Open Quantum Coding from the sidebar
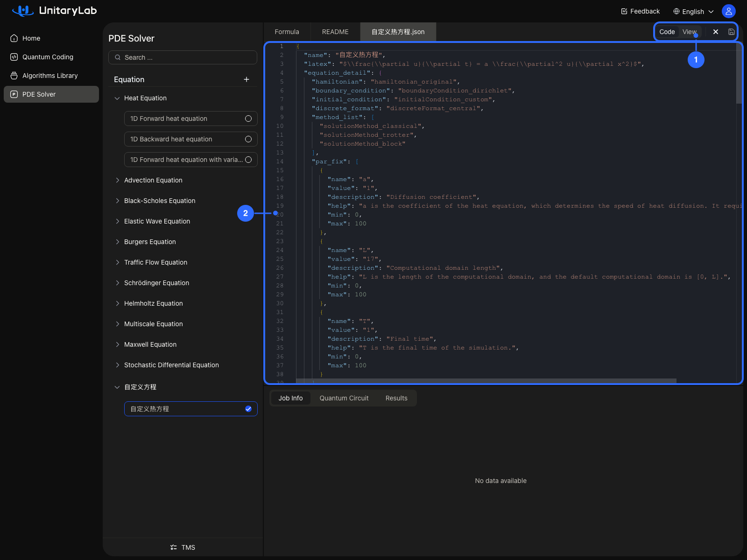This screenshot has width=747, height=560. (51, 57)
